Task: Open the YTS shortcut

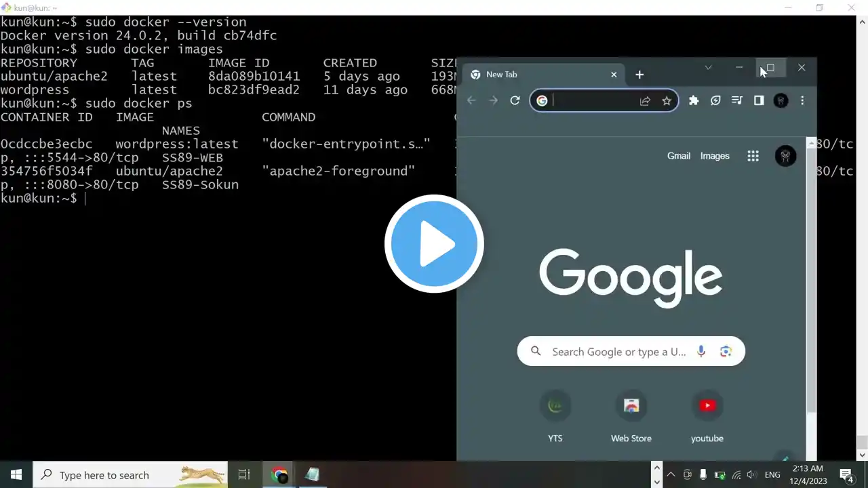Action: (x=555, y=415)
